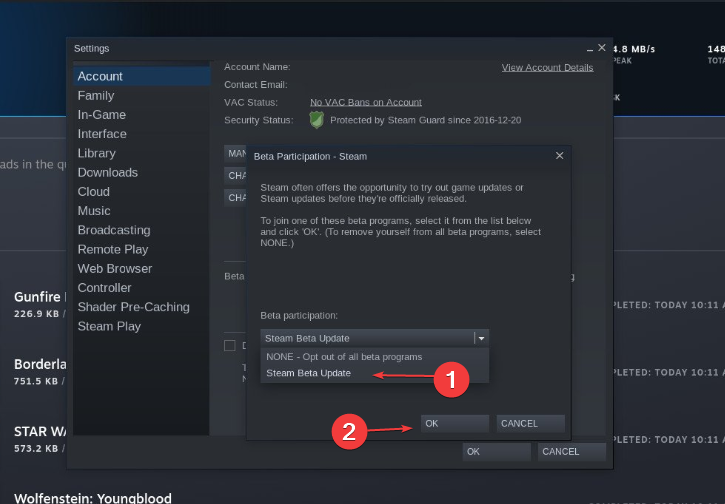Open the Interface settings category
725x504 pixels.
point(142,134)
